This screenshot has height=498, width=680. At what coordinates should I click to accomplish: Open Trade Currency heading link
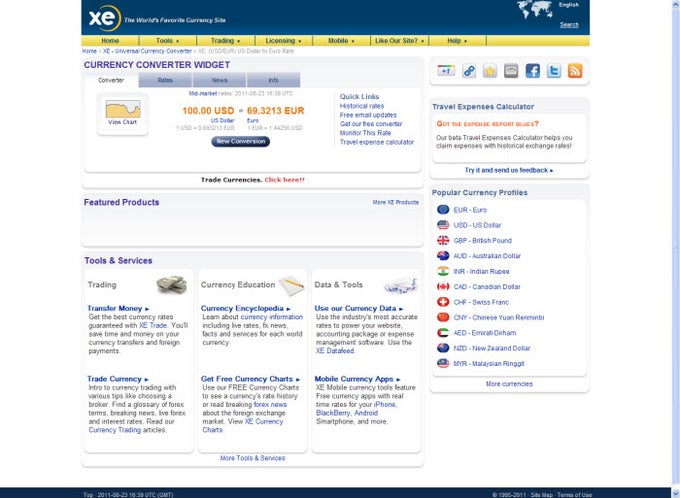coord(118,379)
